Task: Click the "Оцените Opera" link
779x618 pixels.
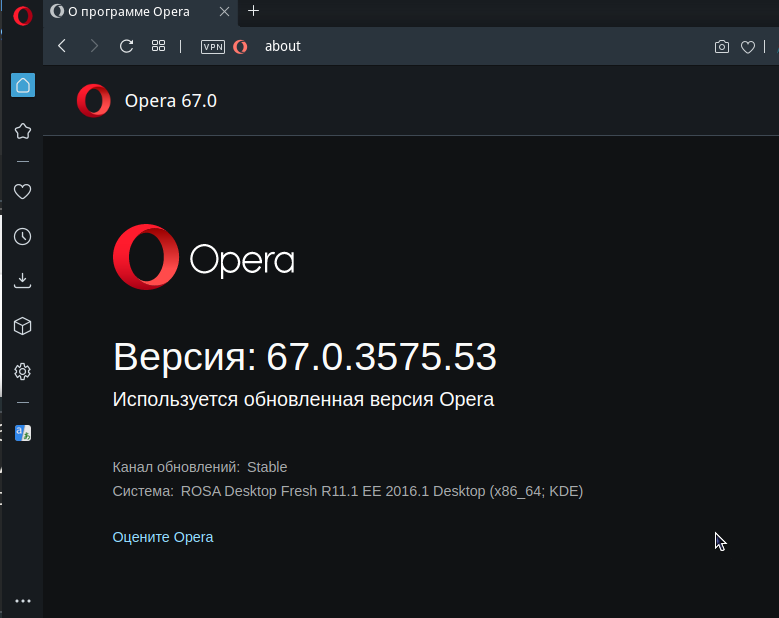Action: tap(163, 537)
